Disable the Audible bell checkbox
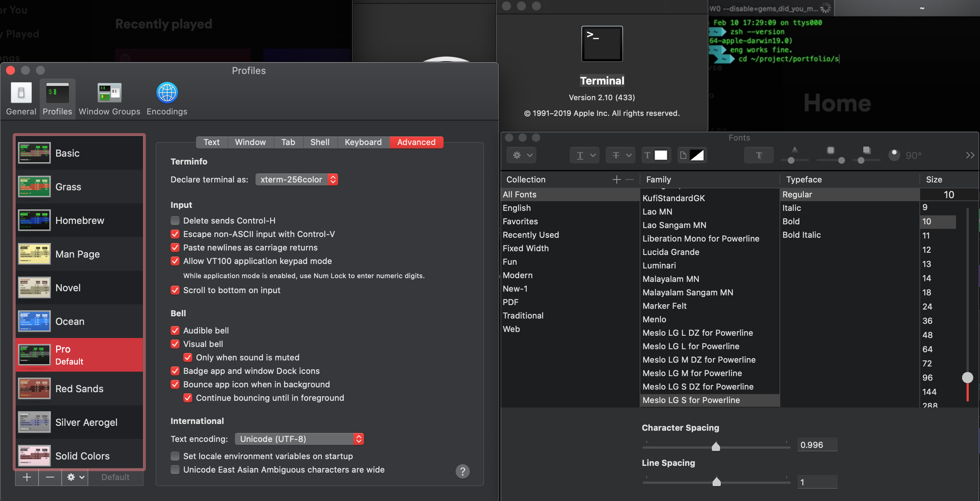This screenshot has height=501, width=980. pyautogui.click(x=175, y=331)
